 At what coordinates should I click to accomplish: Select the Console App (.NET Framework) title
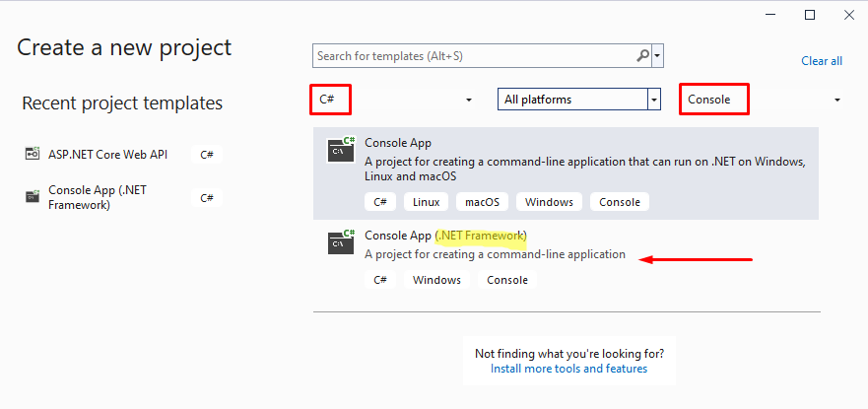[x=445, y=235]
